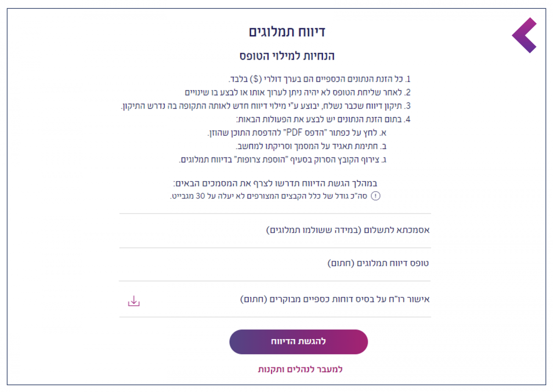The height and width of the screenshot is (392, 553).
Task: Click the הנחיות למילוי הטופס subheading
Action: pyautogui.click(x=286, y=56)
